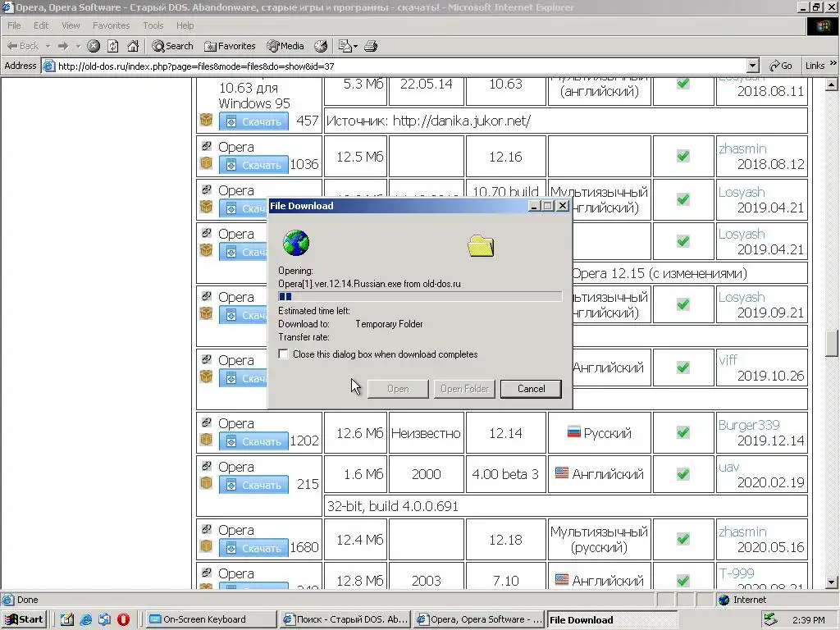840x630 pixels.
Task: Launch Opera from quick launch icon
Action: point(123,620)
